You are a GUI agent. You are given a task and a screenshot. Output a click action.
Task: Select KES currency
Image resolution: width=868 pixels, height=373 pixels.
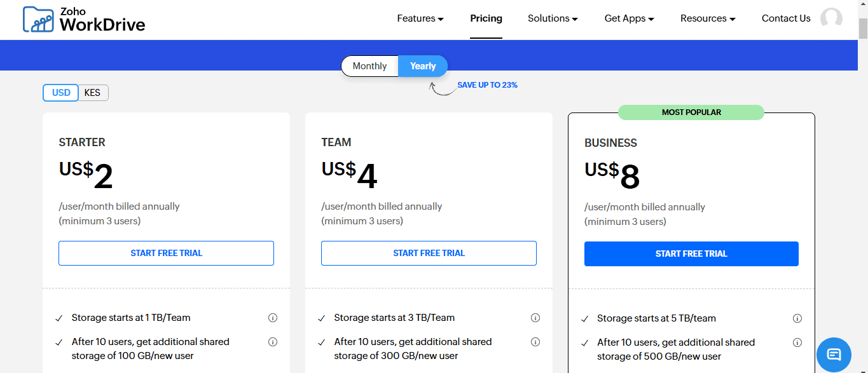click(x=93, y=93)
